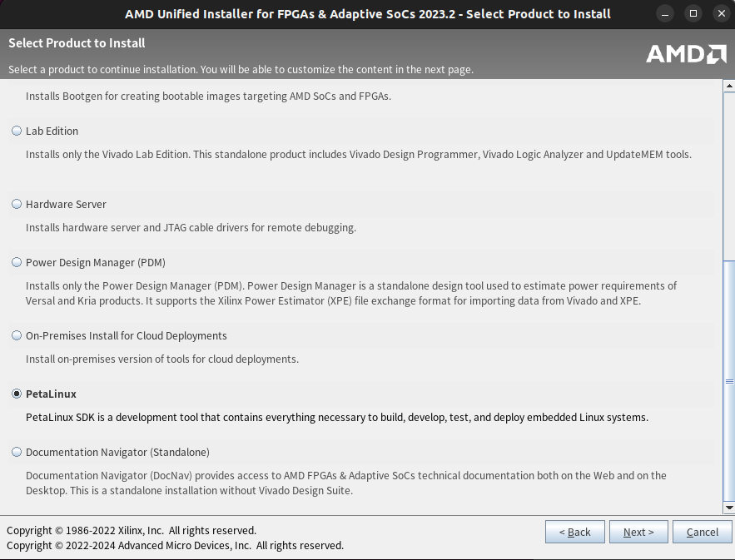This screenshot has width=735, height=560.
Task: Select On-Premises Install for Cloud Deployments
Action: click(17, 335)
